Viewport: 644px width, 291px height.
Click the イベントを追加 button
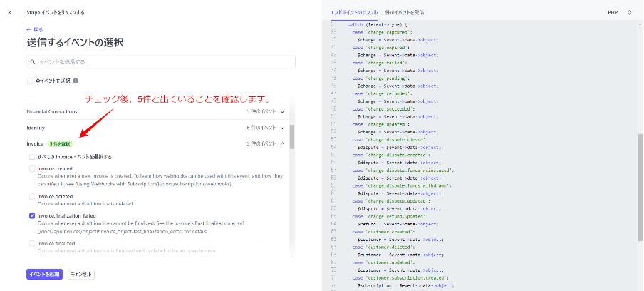pyautogui.click(x=45, y=274)
